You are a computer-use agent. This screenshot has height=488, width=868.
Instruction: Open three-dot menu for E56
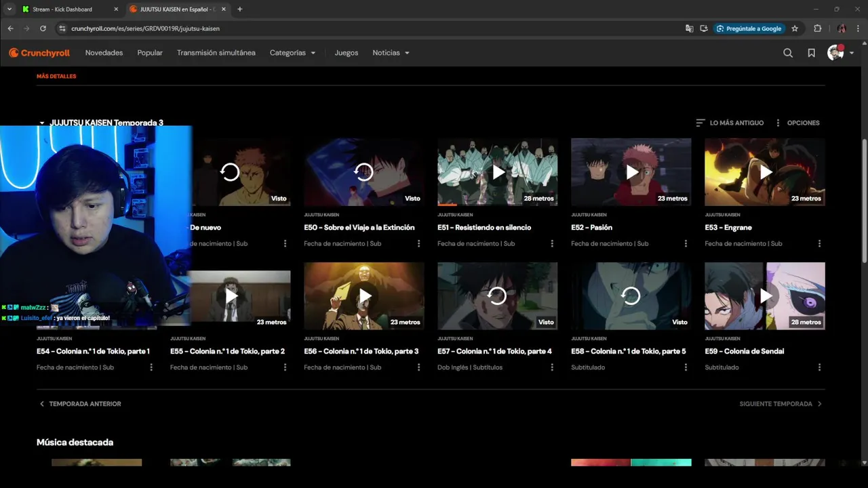[418, 367]
